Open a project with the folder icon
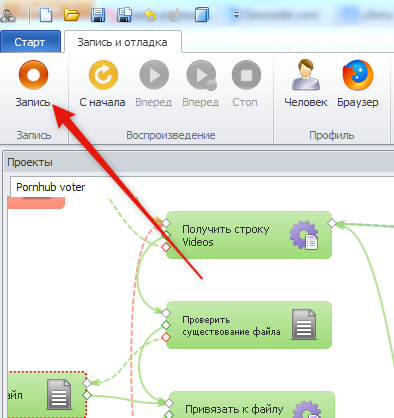The image size is (394, 418). click(72, 15)
